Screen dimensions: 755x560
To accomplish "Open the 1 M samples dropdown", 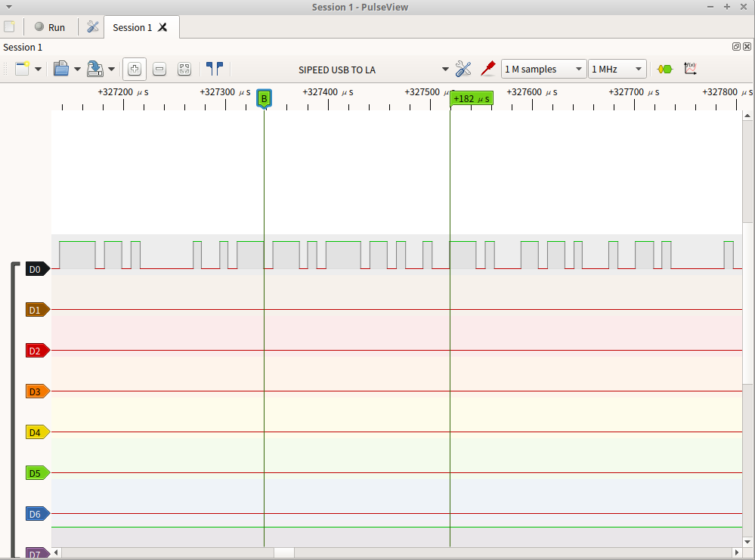I will pyautogui.click(x=543, y=69).
